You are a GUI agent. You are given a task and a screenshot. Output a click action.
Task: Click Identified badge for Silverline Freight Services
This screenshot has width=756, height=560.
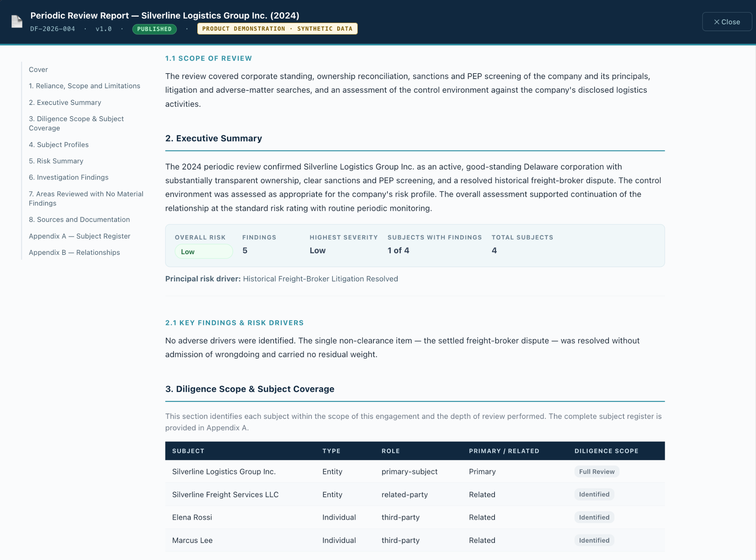pos(594,495)
